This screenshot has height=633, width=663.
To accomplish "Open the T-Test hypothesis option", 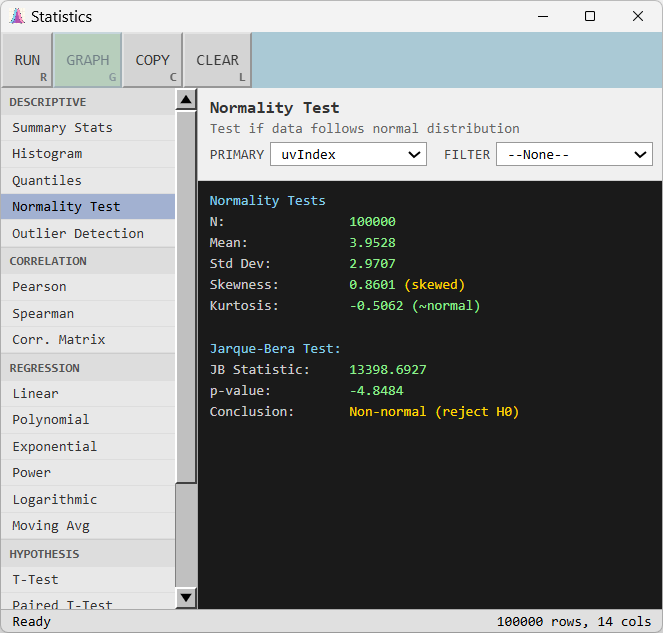I will pos(36,580).
